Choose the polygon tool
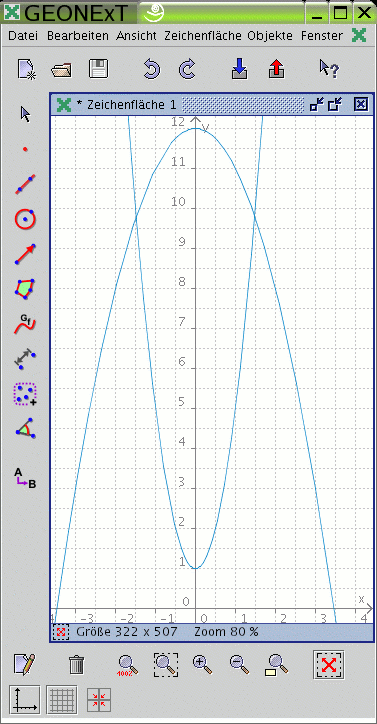The width and height of the screenshot is (377, 724). [25, 289]
